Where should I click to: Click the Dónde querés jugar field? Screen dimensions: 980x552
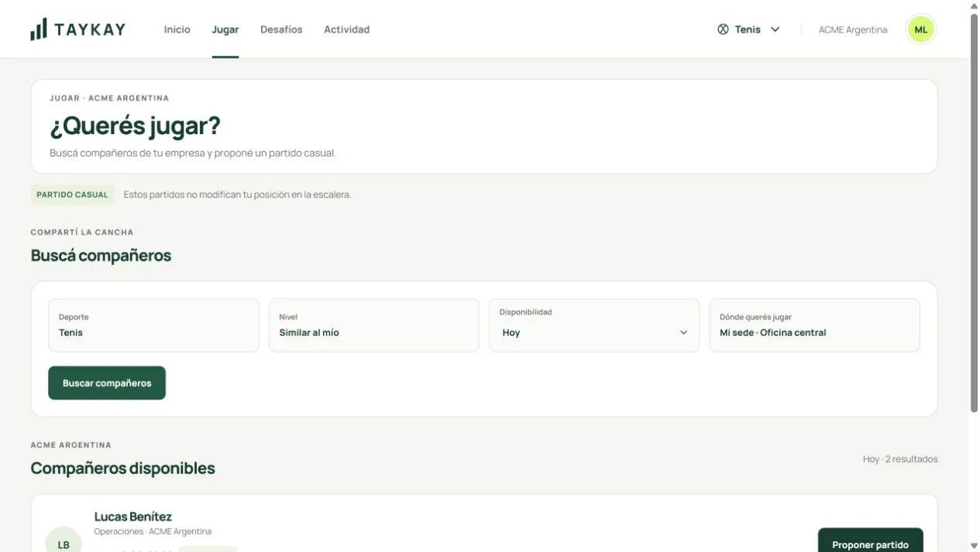click(814, 326)
